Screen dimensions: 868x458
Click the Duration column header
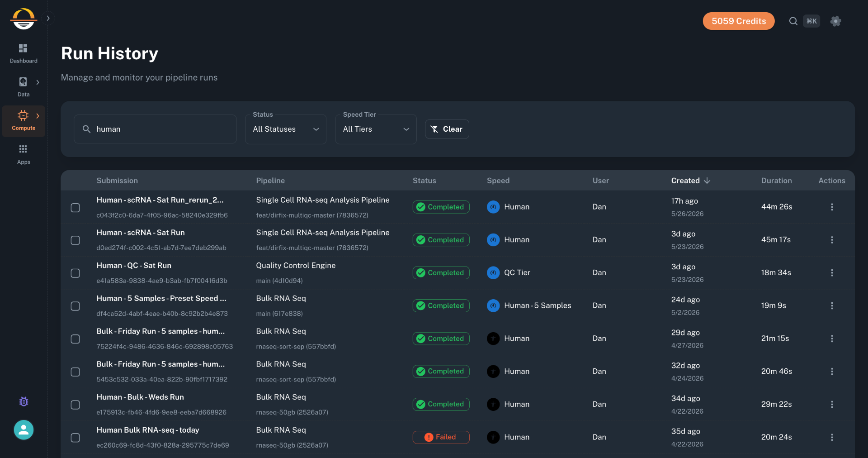click(x=776, y=181)
